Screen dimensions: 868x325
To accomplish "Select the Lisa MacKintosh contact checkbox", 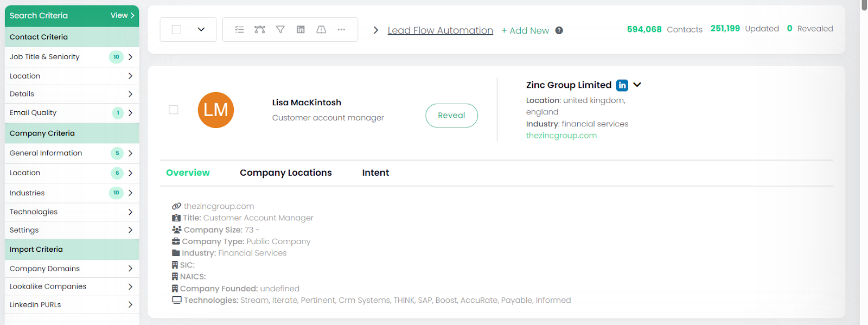I will pos(174,110).
